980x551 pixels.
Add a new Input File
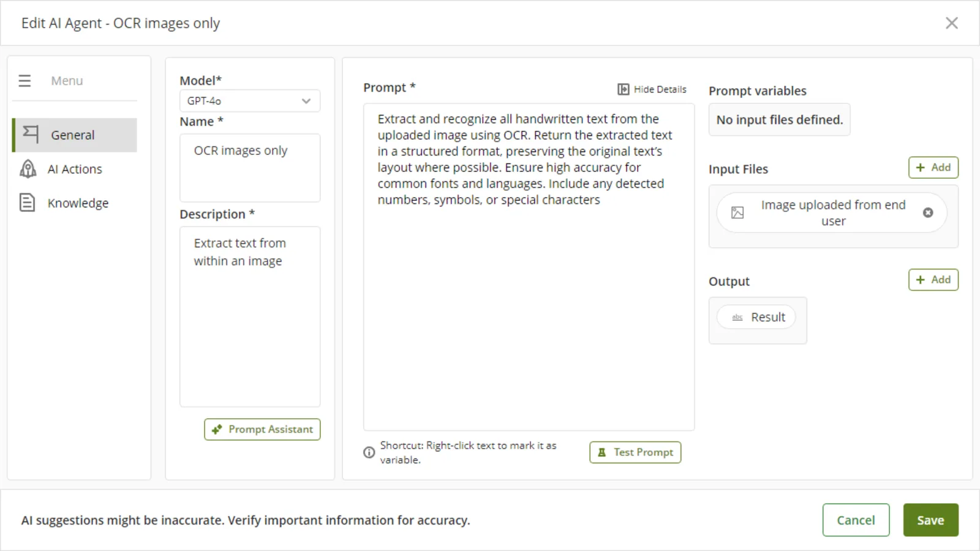point(933,167)
